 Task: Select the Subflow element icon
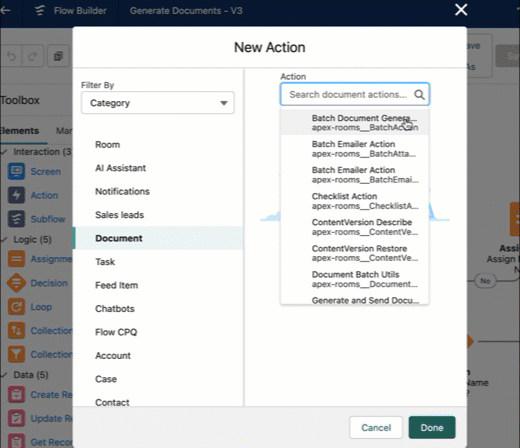tap(16, 219)
